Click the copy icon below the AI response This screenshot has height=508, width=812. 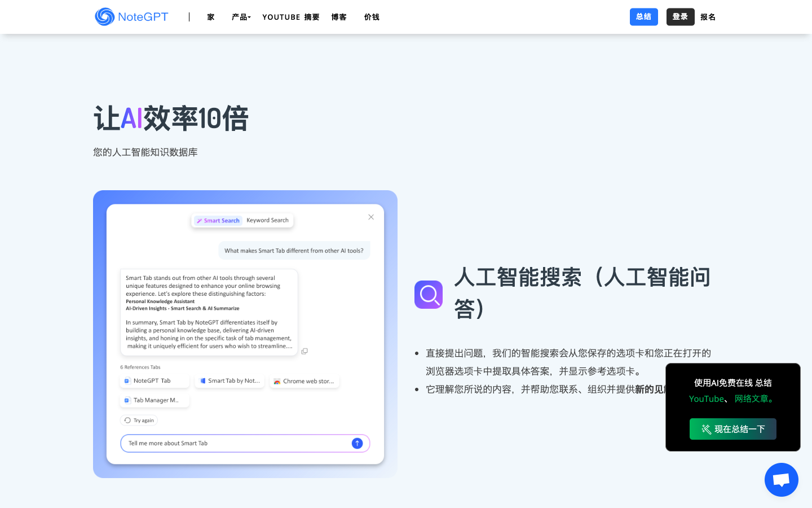pyautogui.click(x=304, y=351)
